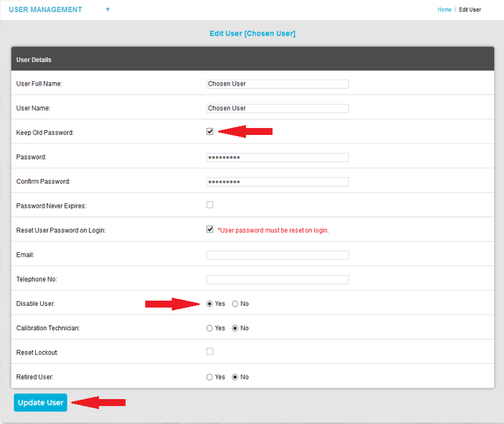Click into the Password field
The height and width of the screenshot is (424, 504).
(x=277, y=158)
